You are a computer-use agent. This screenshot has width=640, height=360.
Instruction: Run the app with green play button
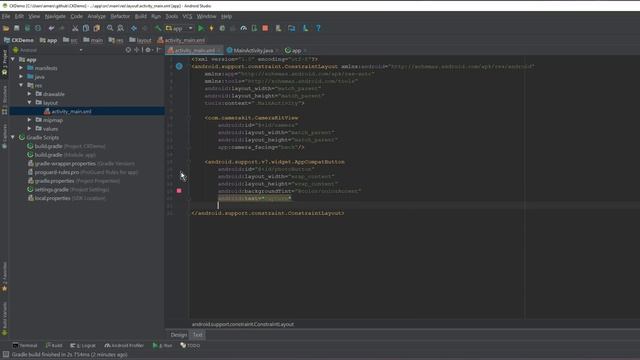[x=200, y=28]
